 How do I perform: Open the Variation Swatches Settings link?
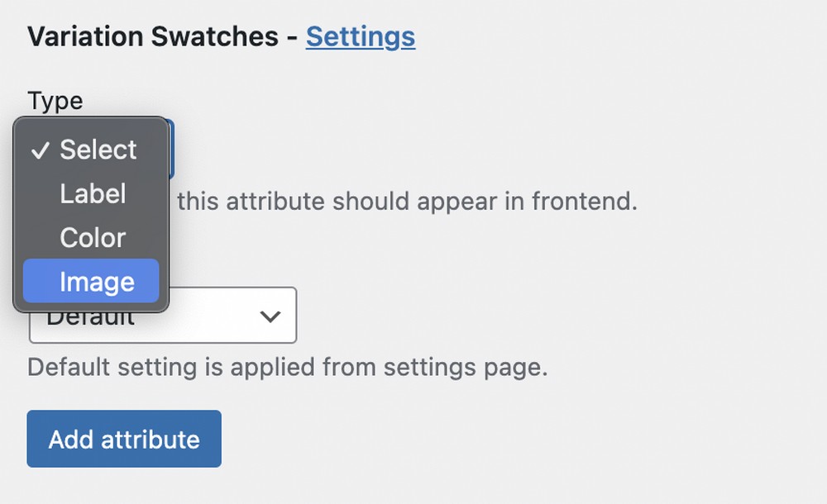(361, 36)
